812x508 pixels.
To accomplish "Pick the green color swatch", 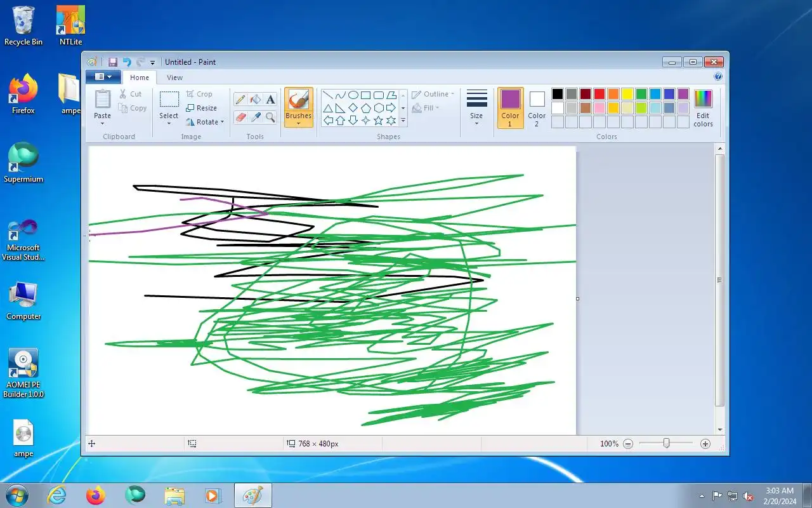I will (x=641, y=94).
